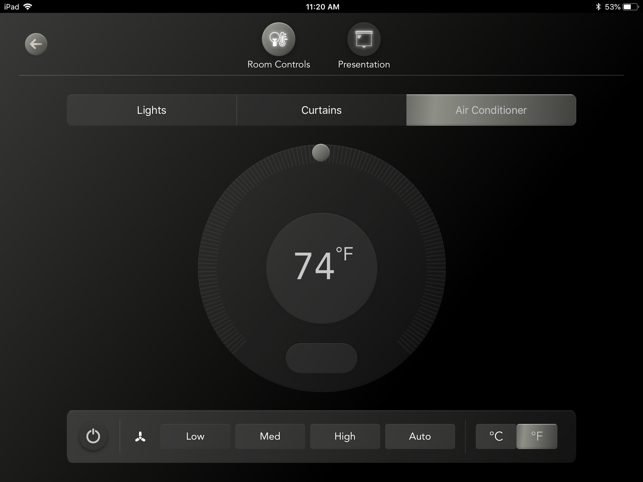Set fan speed to Med
643x482 pixels.
pyautogui.click(x=270, y=436)
